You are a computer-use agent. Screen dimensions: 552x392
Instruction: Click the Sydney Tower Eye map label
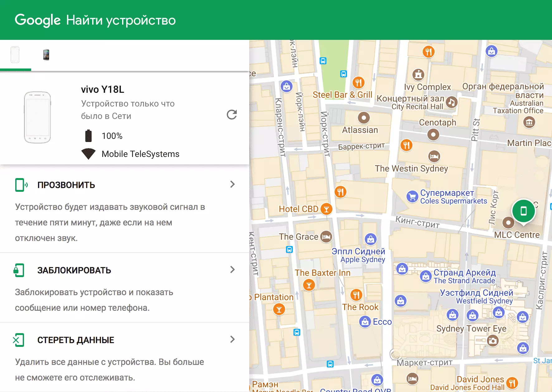pyautogui.click(x=471, y=328)
